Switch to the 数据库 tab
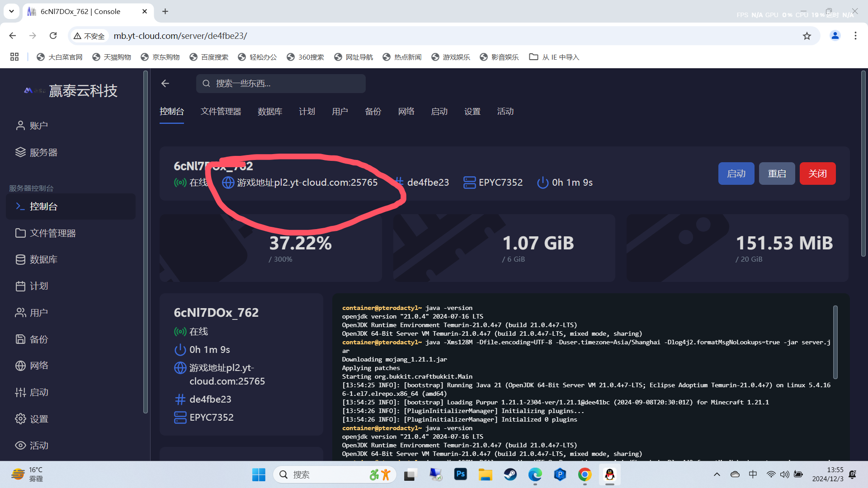Screen dimensions: 868x488 tap(270, 112)
